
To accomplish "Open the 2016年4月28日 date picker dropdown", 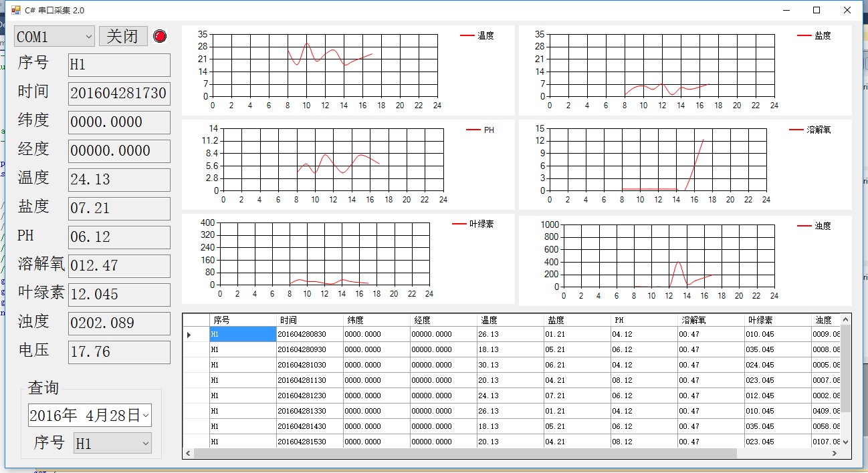I will click(x=146, y=415).
